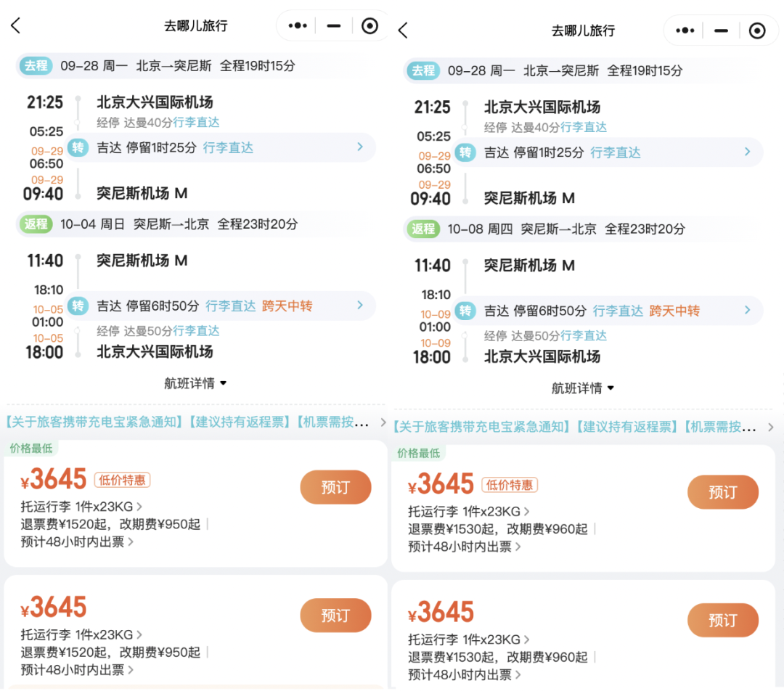
Task: Select the 返程 return trip badge
Action: tap(36, 224)
